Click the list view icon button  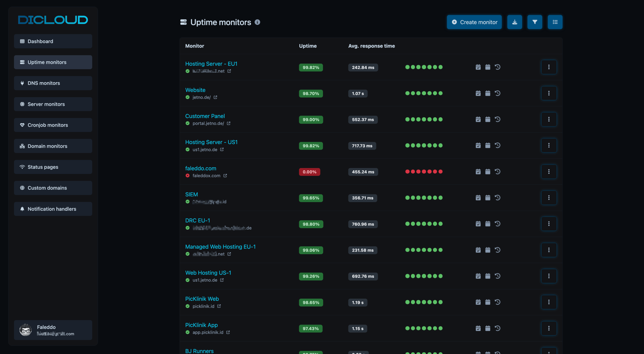tap(555, 22)
